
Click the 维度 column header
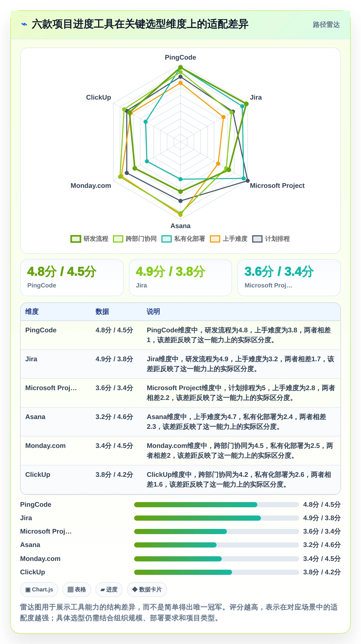coord(32,312)
